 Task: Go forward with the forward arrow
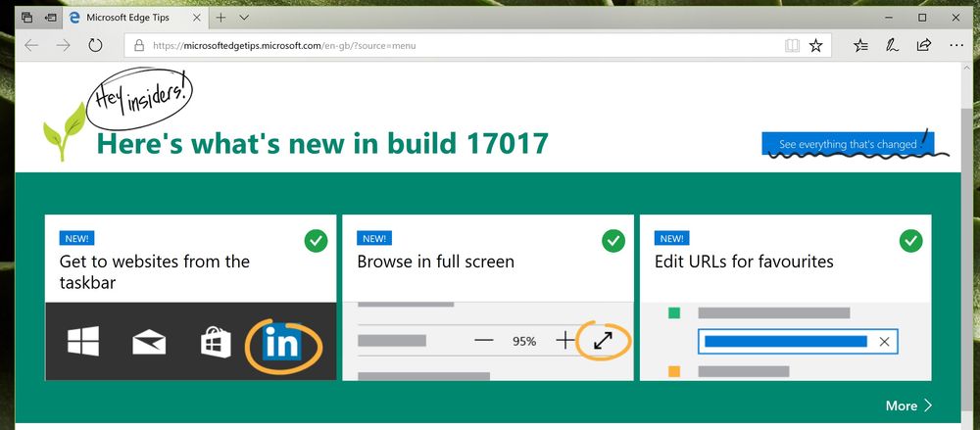tap(63, 46)
